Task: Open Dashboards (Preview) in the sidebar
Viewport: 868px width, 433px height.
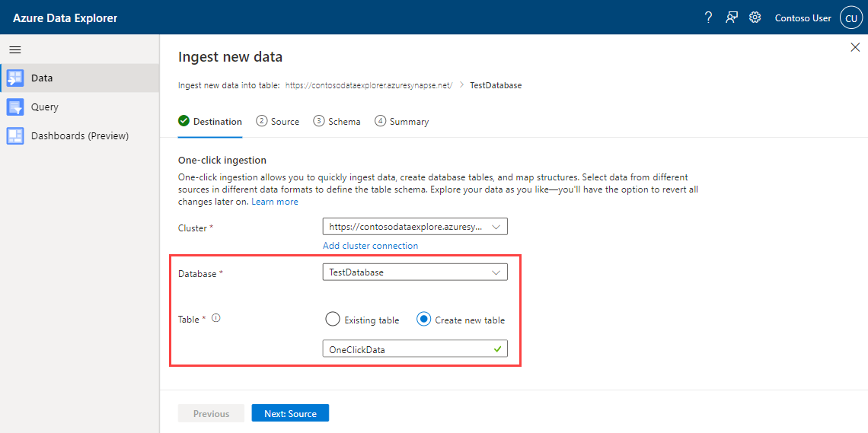Action: [x=80, y=135]
